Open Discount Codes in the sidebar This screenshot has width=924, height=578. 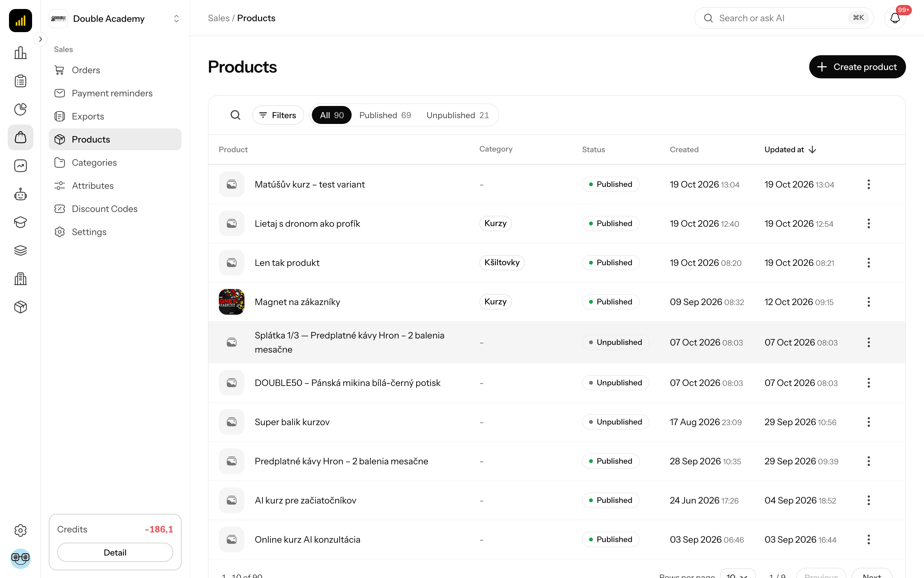pos(115,209)
